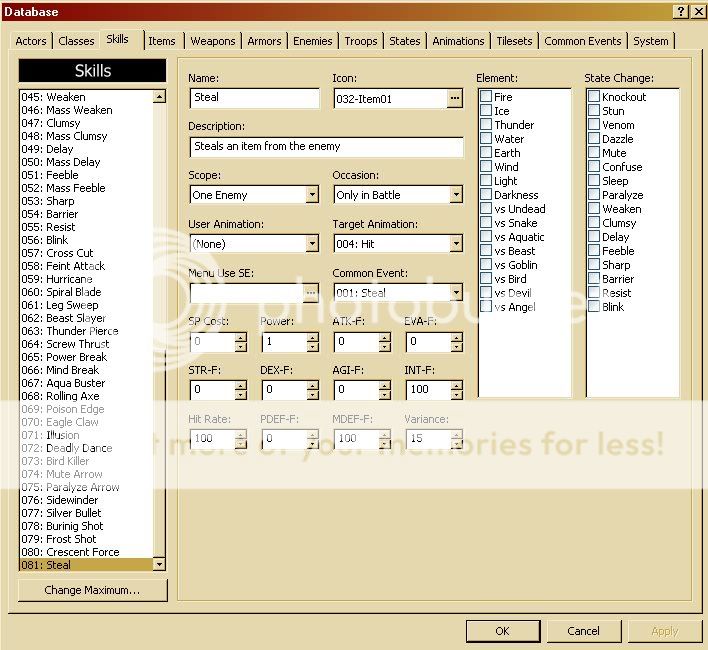Enable the Fire element checkbox
This screenshot has width=708, height=650.
486,97
